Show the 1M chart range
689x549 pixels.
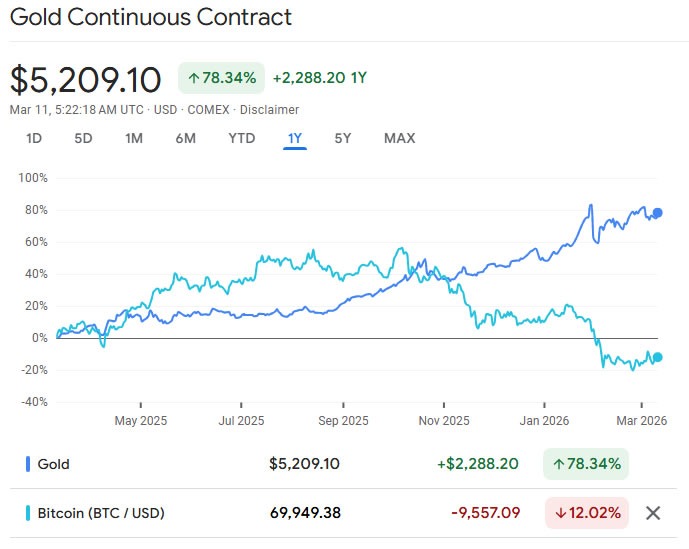tap(134, 138)
